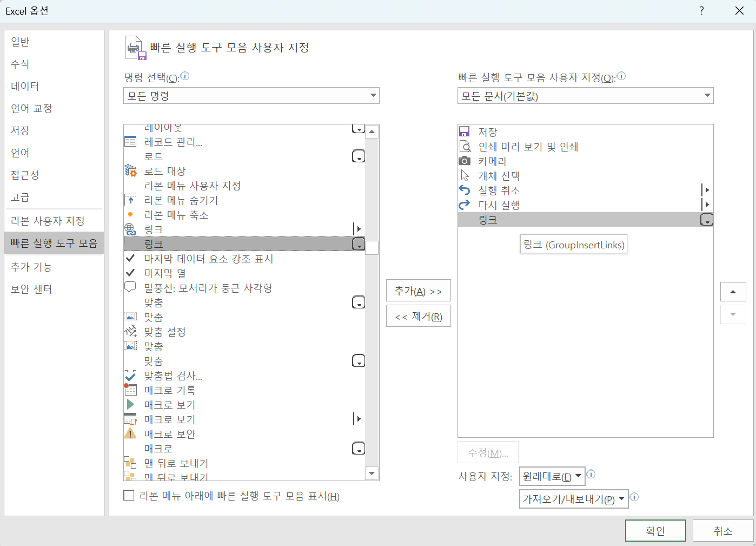Click the speech bubble icon for 말풍선
The height and width of the screenshot is (546, 756).
(130, 287)
